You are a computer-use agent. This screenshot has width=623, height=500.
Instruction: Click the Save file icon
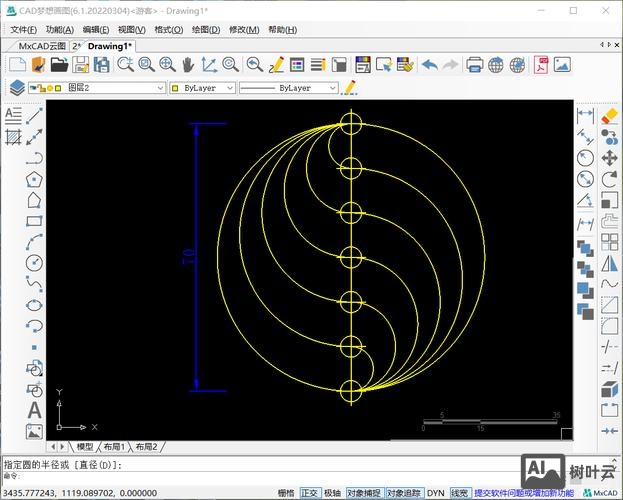[82, 65]
